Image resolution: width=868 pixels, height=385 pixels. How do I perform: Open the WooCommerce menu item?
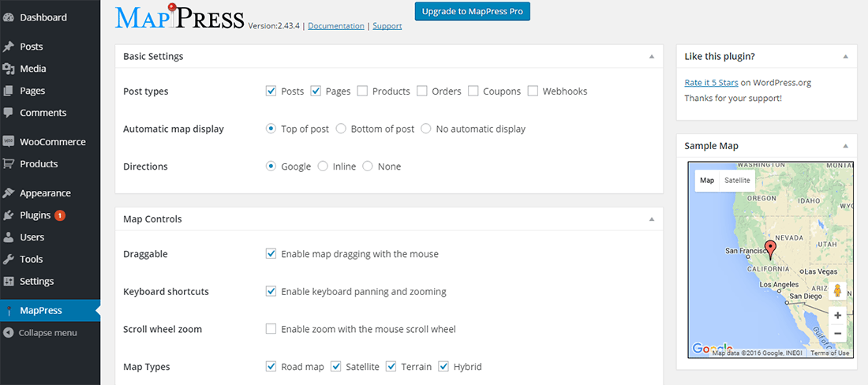[x=50, y=141]
